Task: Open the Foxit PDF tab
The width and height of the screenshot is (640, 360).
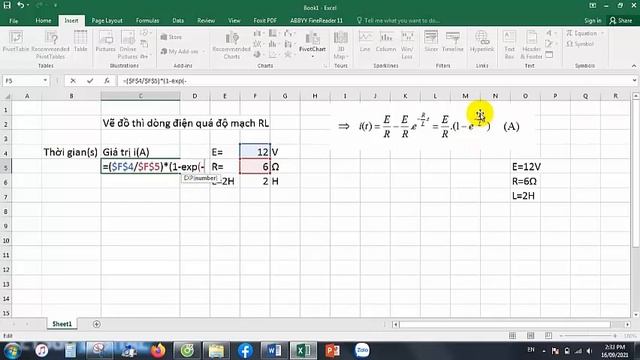Action: coord(265,20)
